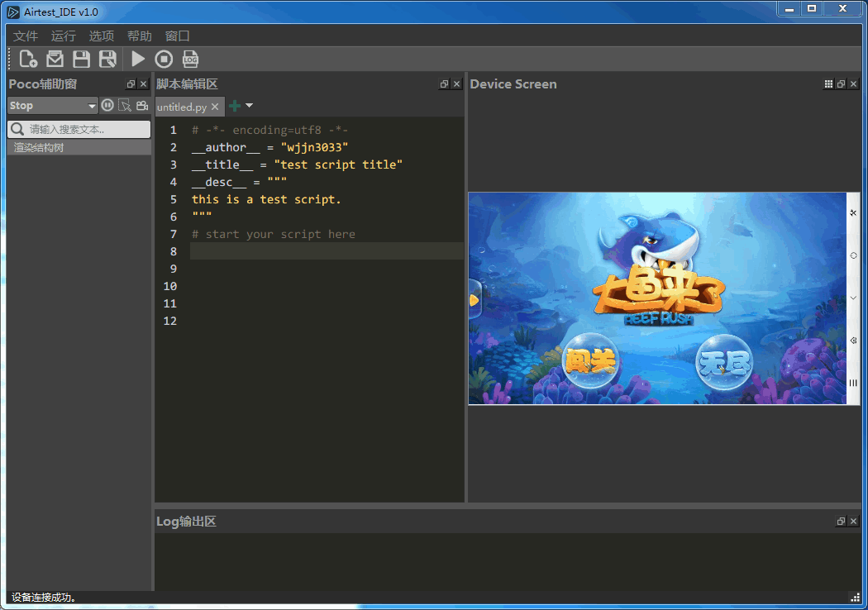The width and height of the screenshot is (868, 610).
Task: Click the device nav bar X icon
Action: [x=853, y=212]
